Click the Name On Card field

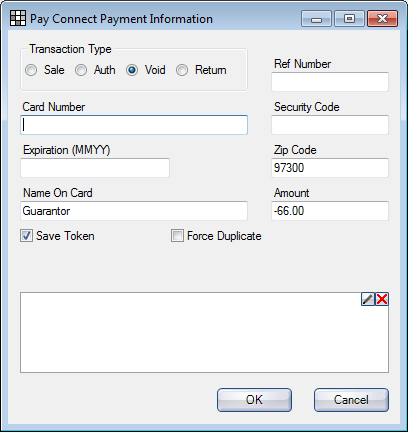pos(134,211)
